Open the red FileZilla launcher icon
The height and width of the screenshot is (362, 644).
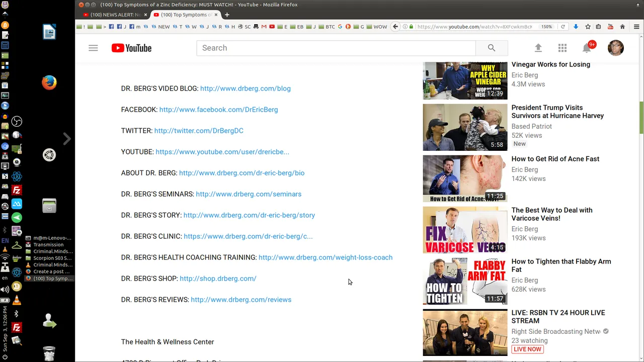click(x=17, y=191)
